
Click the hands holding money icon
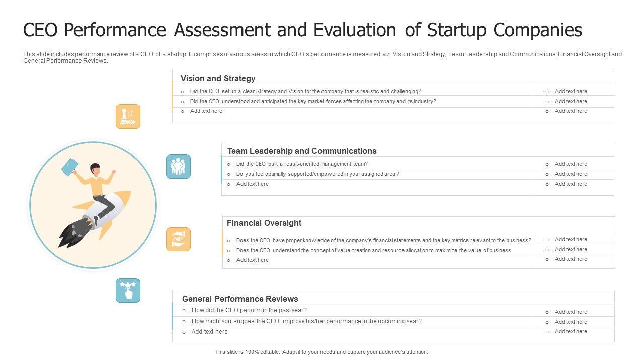pyautogui.click(x=178, y=239)
